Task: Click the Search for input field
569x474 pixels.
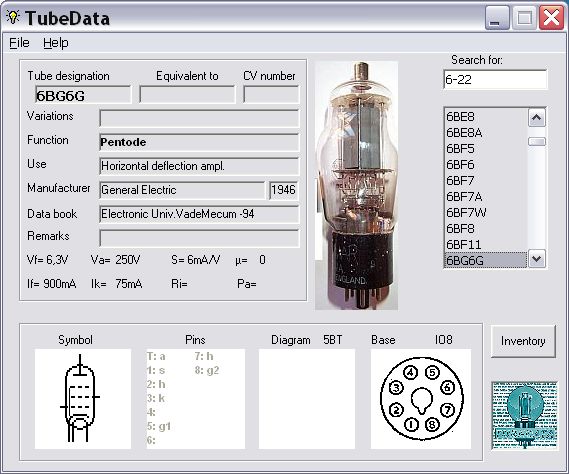Action: click(x=495, y=79)
